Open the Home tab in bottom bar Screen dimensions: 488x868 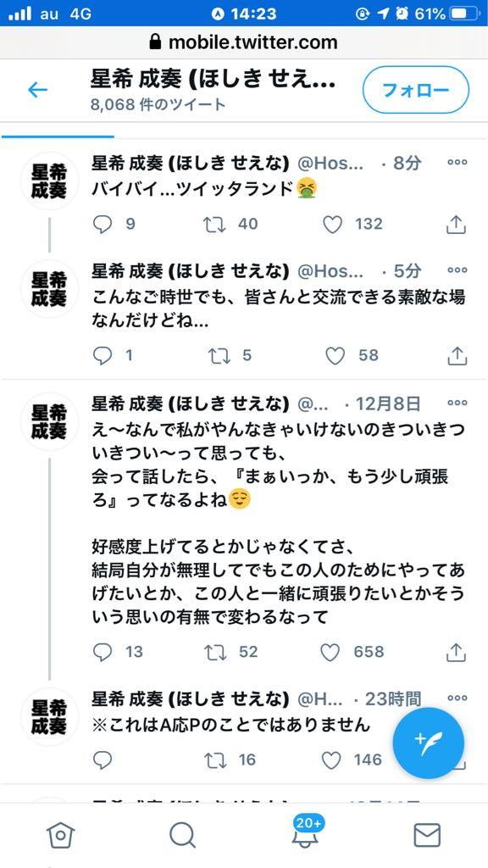(x=61, y=835)
